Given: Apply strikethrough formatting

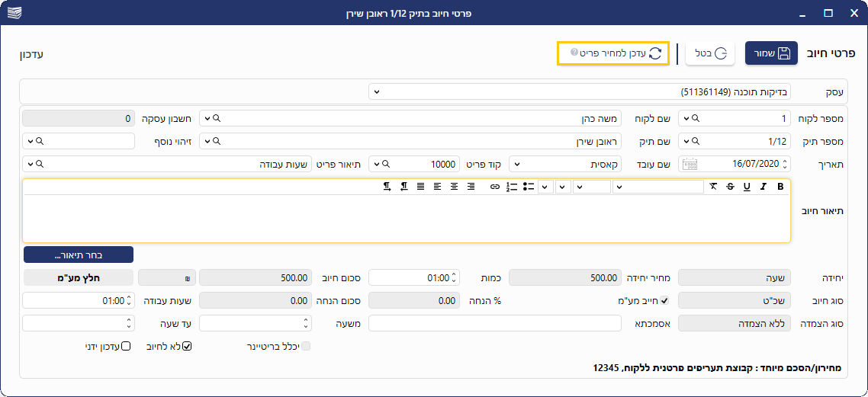Looking at the screenshot, I should [x=730, y=187].
